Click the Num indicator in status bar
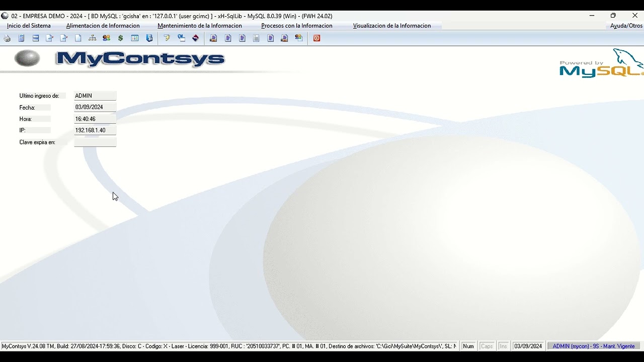This screenshot has width=644, height=362. click(468, 346)
